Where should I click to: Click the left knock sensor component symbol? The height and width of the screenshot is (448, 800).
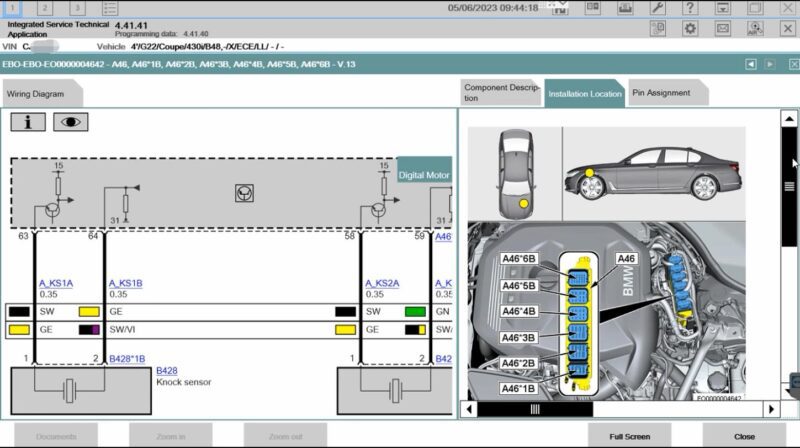[69, 390]
